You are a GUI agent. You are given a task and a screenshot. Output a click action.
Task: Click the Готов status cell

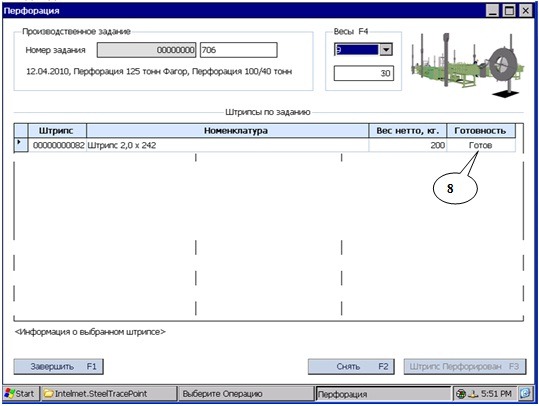[x=481, y=145]
